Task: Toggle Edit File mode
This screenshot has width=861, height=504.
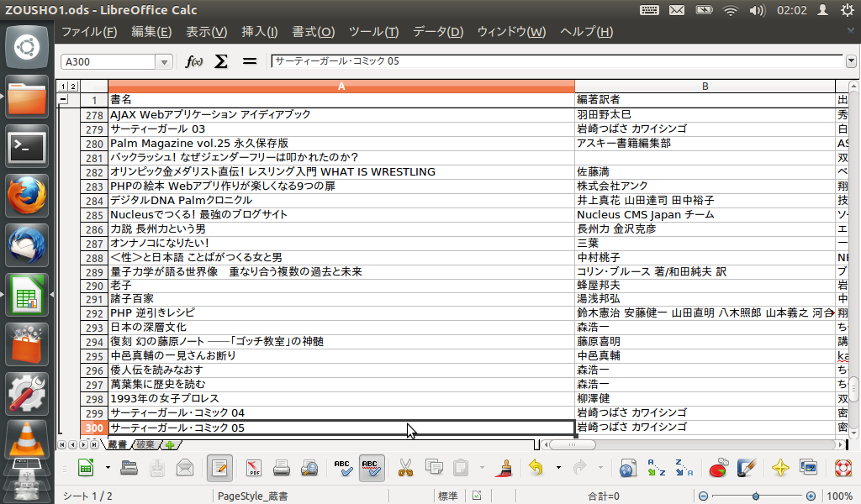Action: pyautogui.click(x=219, y=468)
